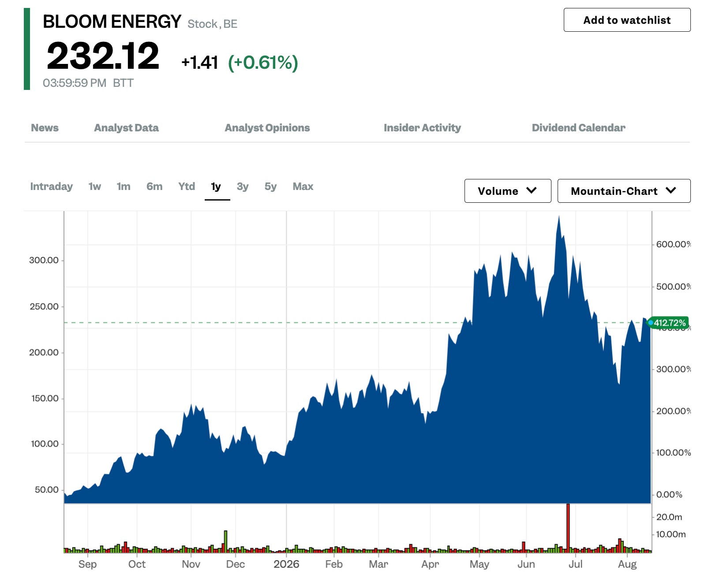Select the Ytd time range
The height and width of the screenshot is (588, 727).
[x=187, y=186]
